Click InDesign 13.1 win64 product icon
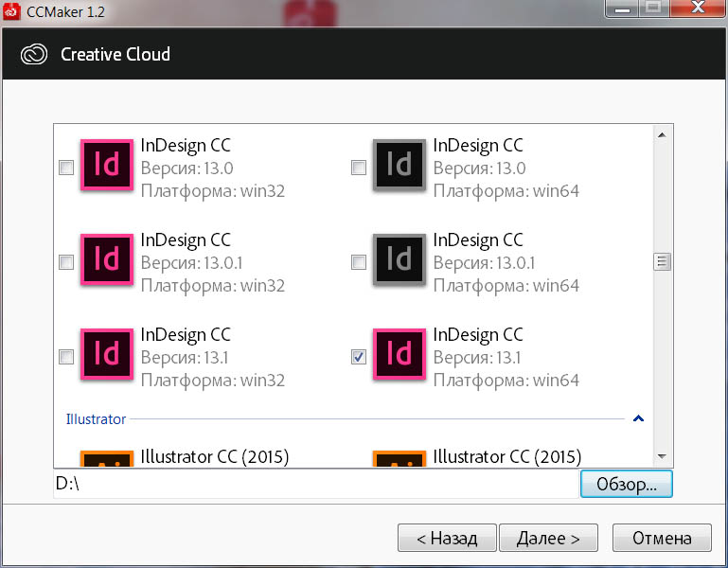The height and width of the screenshot is (568, 728). 400,354
